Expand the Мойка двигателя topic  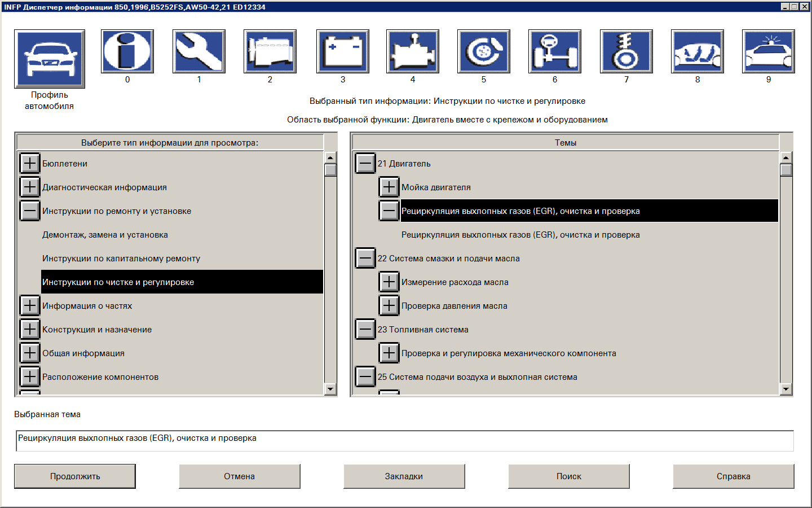click(389, 187)
